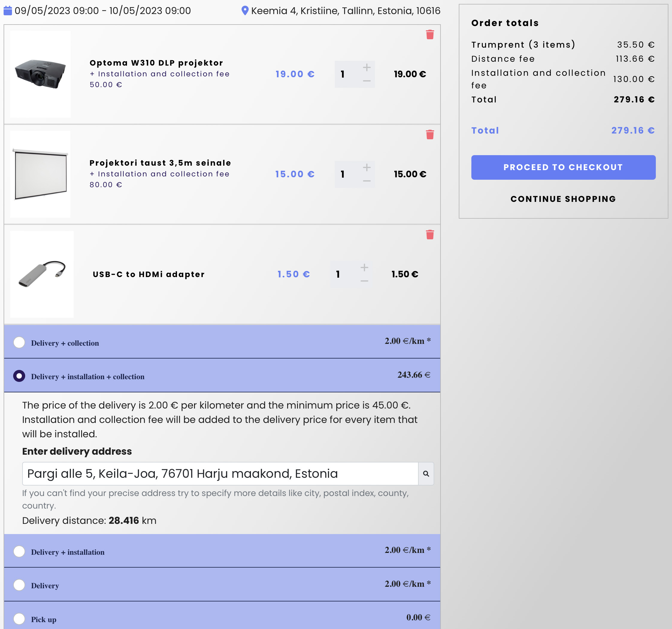Open the Optoma W310 projector thumbnail
Screen dimensions: 672x629
[40, 74]
